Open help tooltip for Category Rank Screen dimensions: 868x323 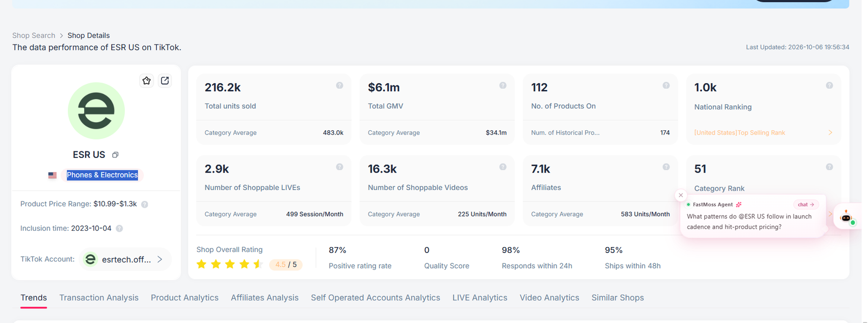click(x=829, y=167)
